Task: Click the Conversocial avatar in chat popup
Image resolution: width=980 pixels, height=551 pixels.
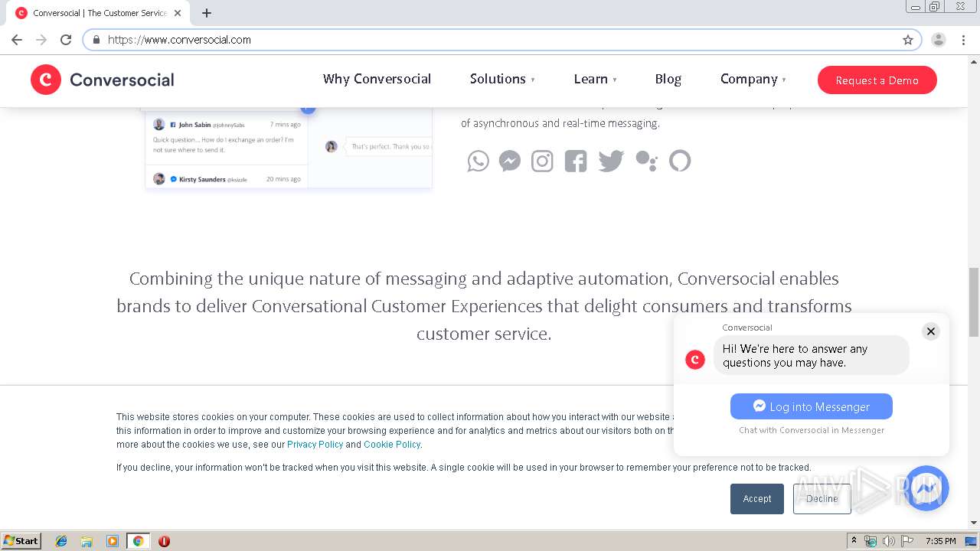Action: pos(695,359)
